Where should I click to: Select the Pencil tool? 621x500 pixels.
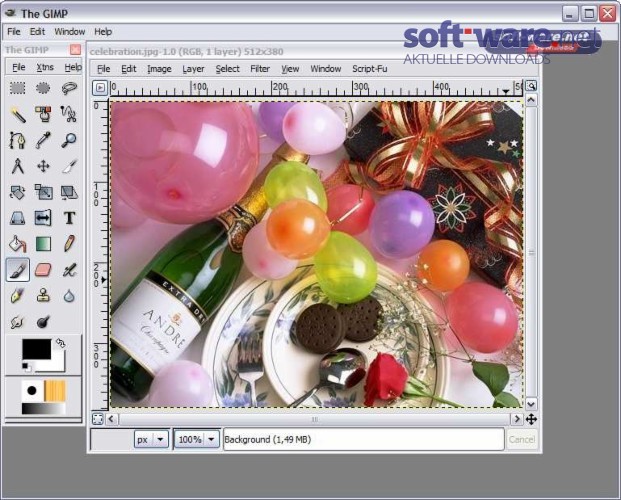coord(69,244)
